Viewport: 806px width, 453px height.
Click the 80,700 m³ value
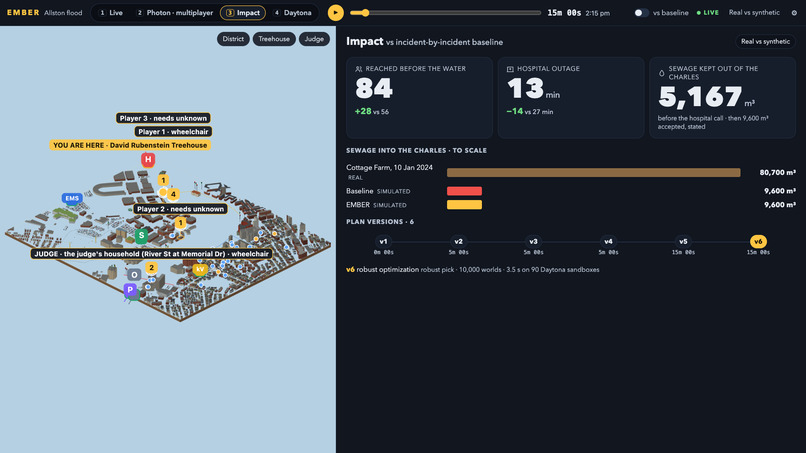778,173
